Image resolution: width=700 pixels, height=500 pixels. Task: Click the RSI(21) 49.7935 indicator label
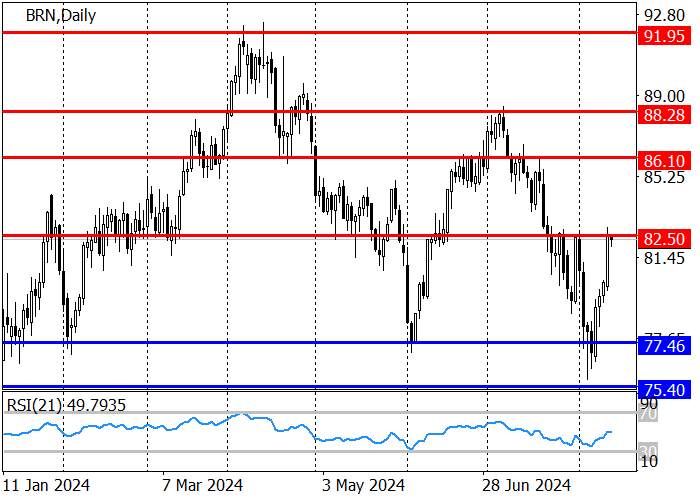(66, 405)
